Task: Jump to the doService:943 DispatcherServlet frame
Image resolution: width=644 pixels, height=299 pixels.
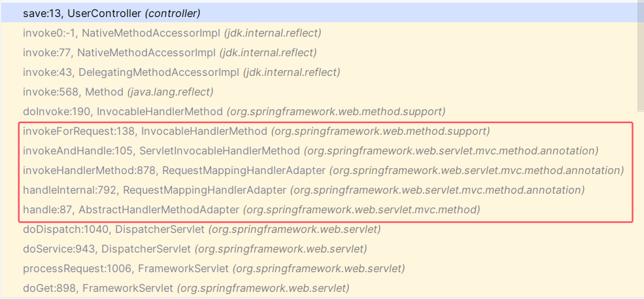Action: (107, 249)
